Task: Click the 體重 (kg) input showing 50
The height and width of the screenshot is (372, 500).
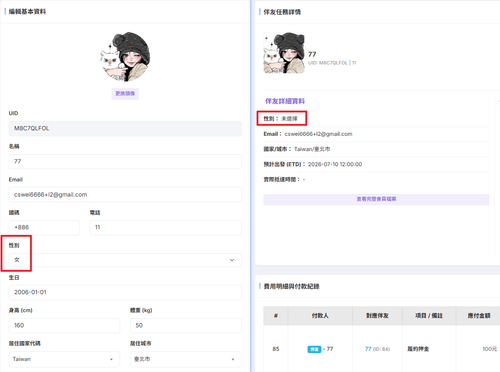Action: coord(186,325)
